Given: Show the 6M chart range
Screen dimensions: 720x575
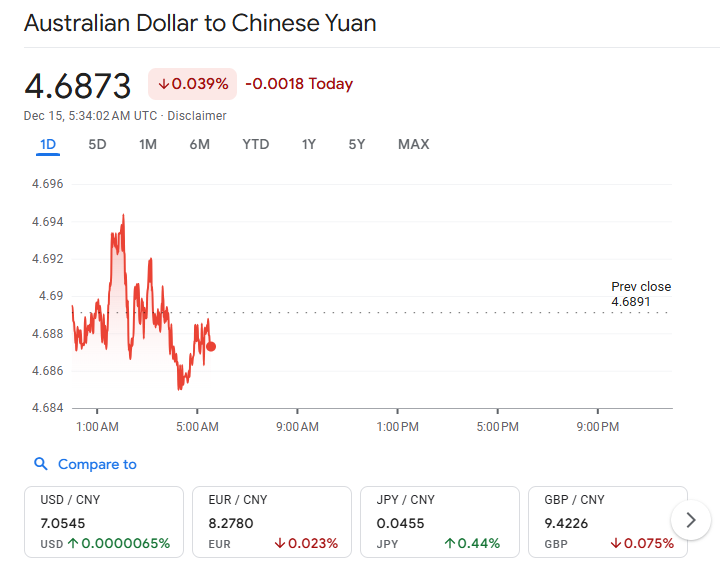Looking at the screenshot, I should [200, 145].
